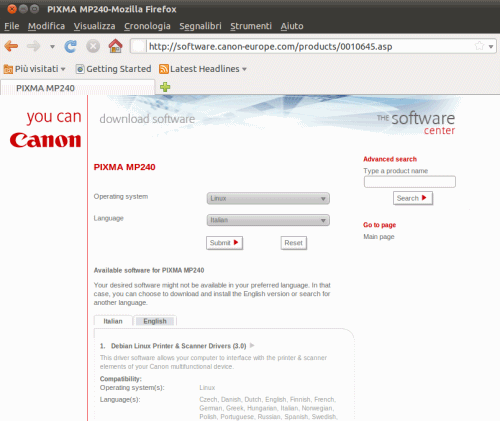Click the Forward arrow button

[33, 46]
